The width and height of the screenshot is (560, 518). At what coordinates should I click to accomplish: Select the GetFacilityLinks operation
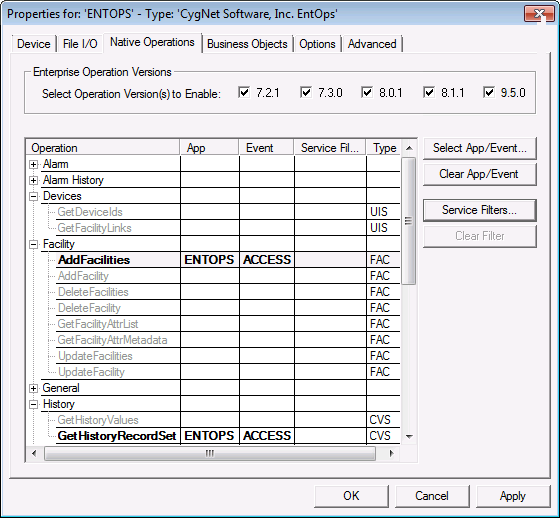pyautogui.click(x=94, y=228)
